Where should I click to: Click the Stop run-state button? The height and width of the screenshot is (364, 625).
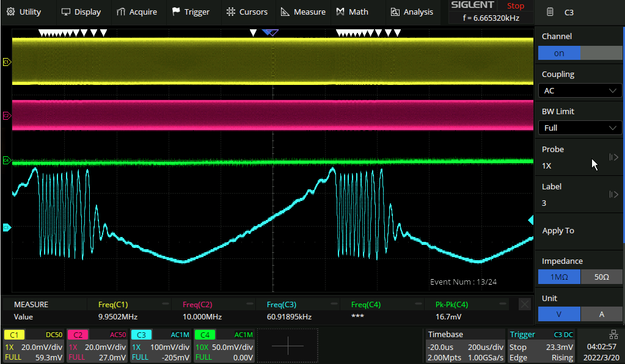tap(516, 6)
